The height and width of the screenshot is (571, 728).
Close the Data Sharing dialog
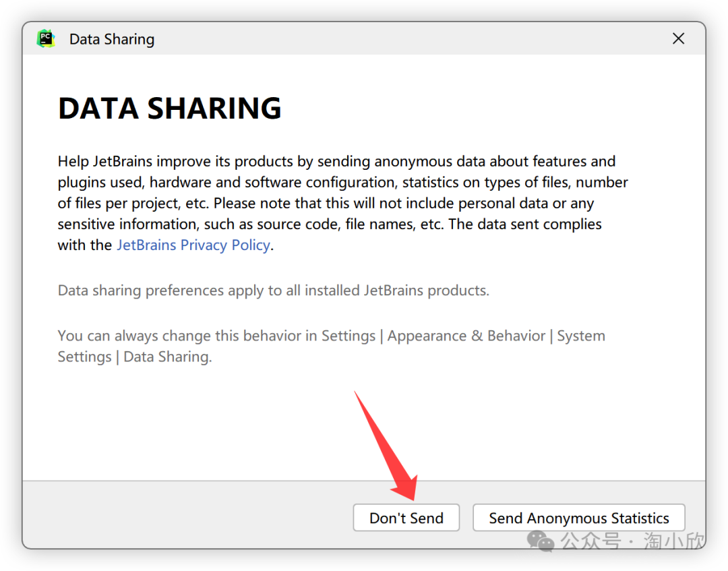(x=678, y=38)
